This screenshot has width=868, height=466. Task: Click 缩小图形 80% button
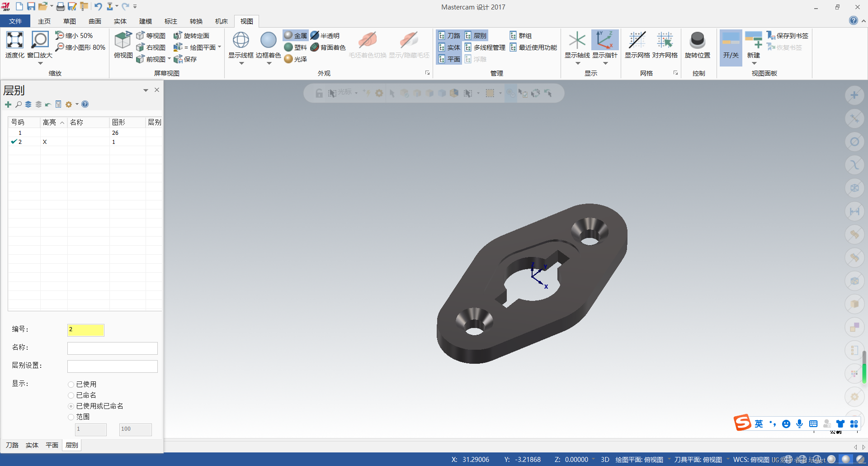[x=80, y=47]
